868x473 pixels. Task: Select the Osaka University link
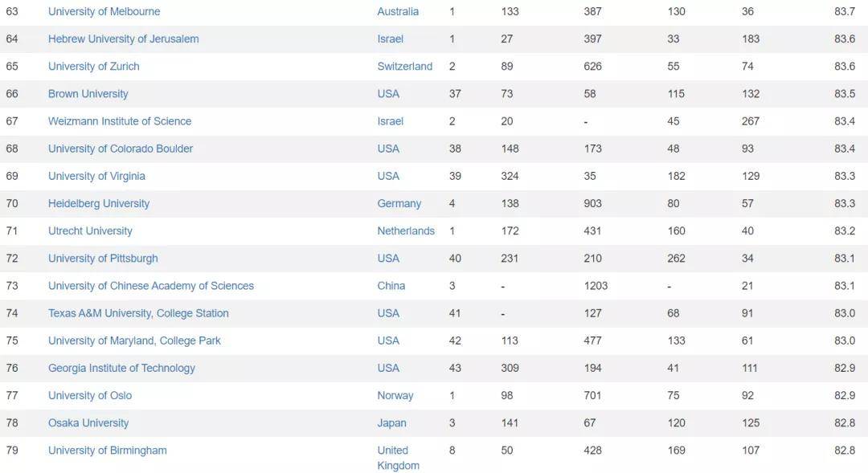[x=88, y=423]
